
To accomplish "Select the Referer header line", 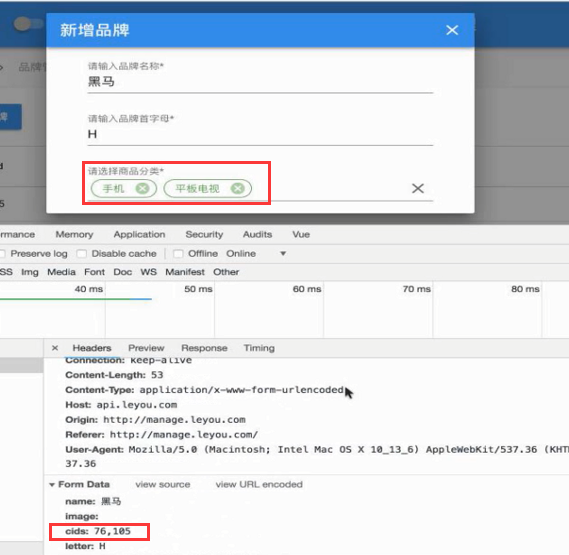I will click(x=161, y=434).
